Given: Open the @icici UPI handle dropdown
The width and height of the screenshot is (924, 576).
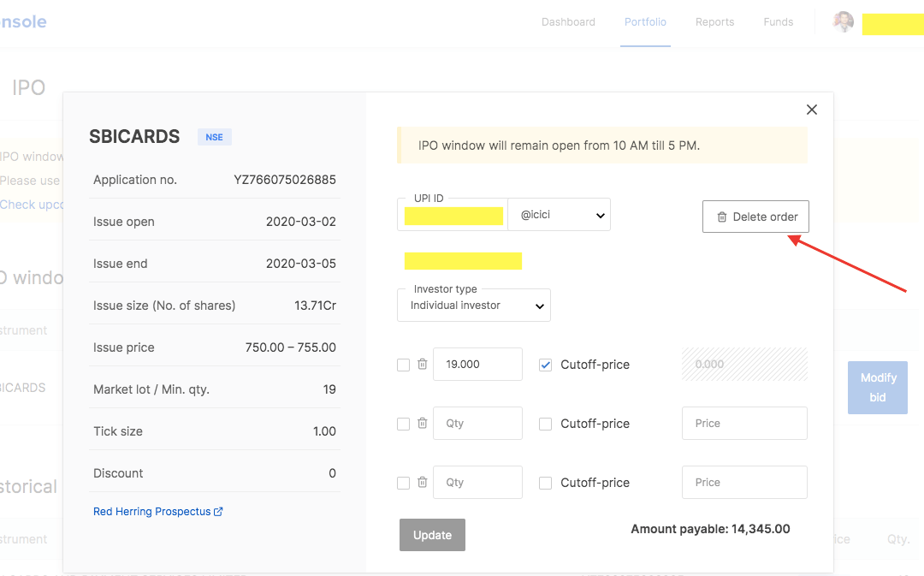Looking at the screenshot, I should [560, 215].
